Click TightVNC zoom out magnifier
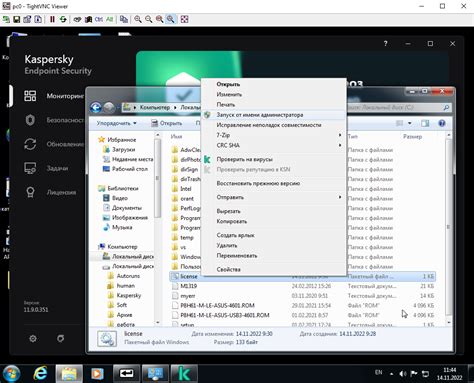This screenshot has width=474, height=383. pos(149,19)
